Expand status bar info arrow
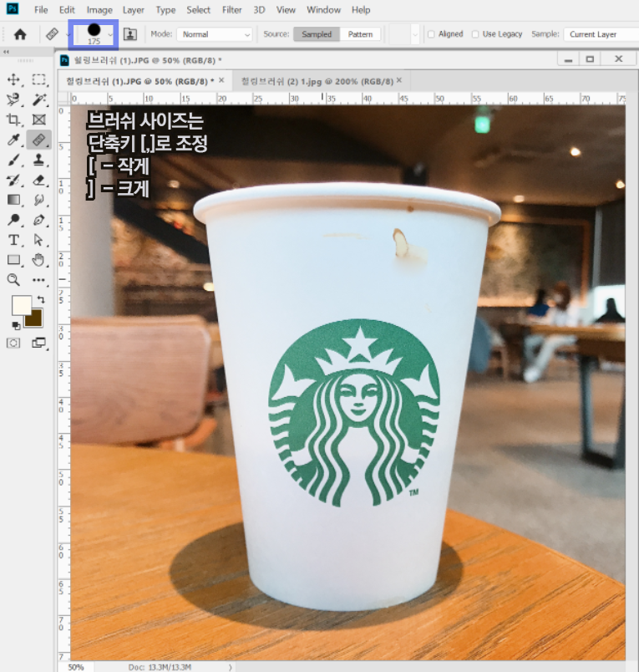 pos(231,667)
